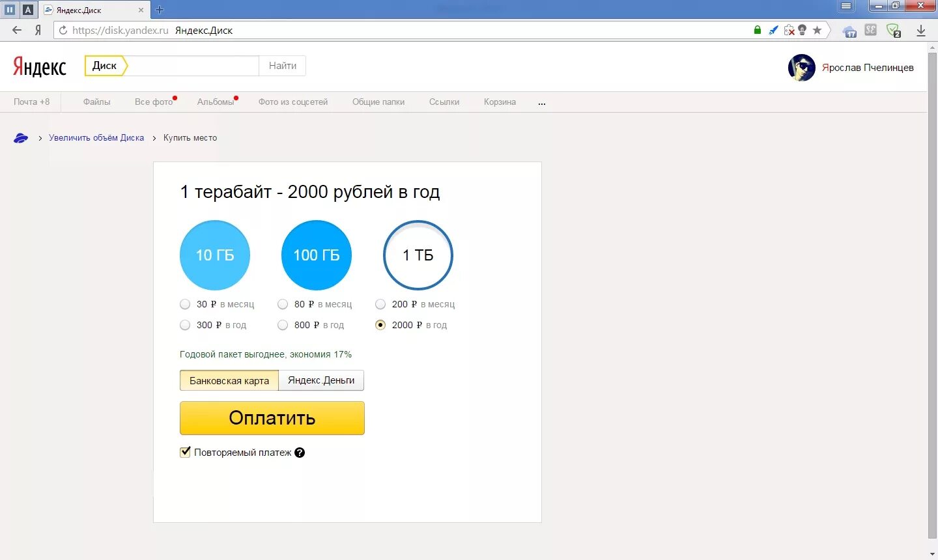Click the lightbulb icon in address bar
Image resolution: width=938 pixels, height=560 pixels.
[803, 30]
